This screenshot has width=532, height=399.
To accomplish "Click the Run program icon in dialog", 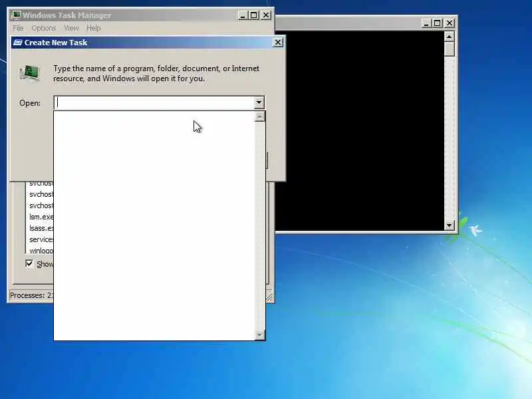I will click(30, 73).
